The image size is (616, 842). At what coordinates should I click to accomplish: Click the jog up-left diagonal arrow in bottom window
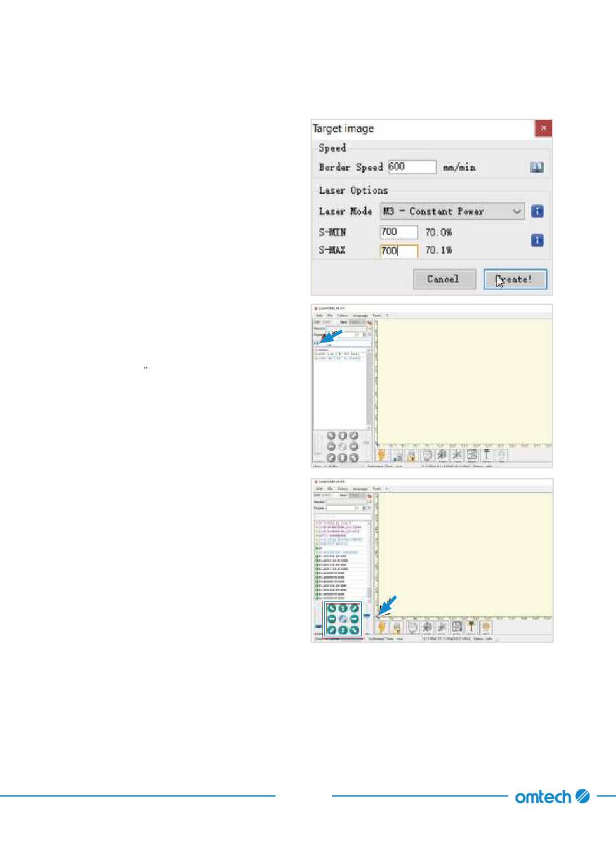coord(331,608)
